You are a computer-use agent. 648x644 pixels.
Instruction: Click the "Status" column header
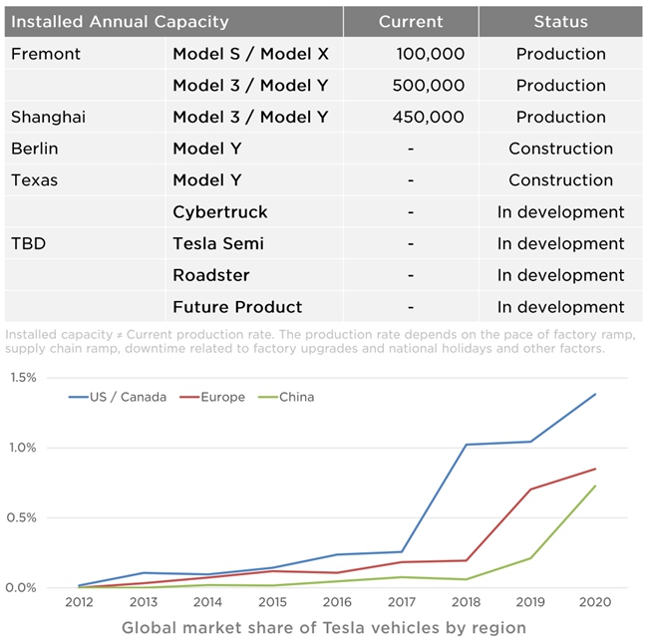click(560, 21)
